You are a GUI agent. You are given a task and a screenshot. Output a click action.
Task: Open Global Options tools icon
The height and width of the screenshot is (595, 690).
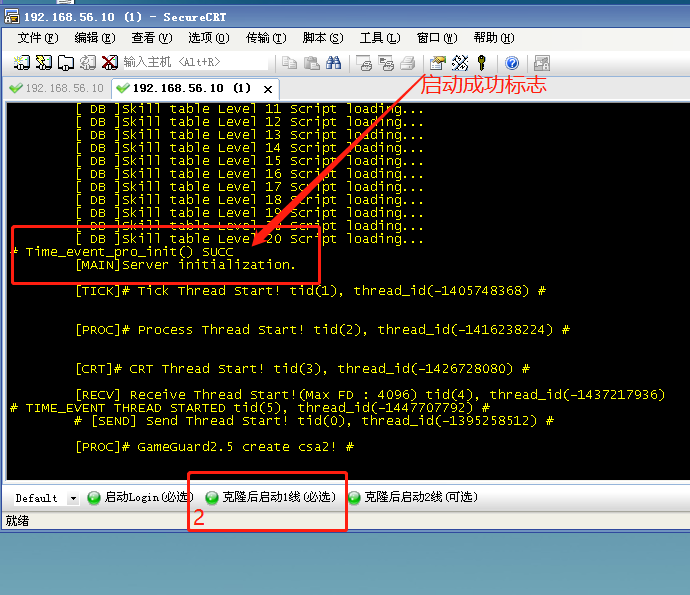click(x=460, y=63)
